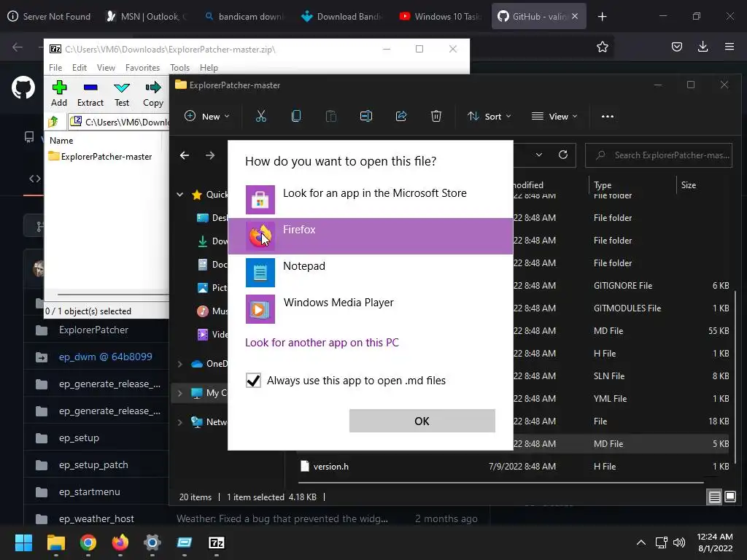747x560 pixels.
Task: Click the Cut scissors icon in Explorer
Action: point(261,116)
